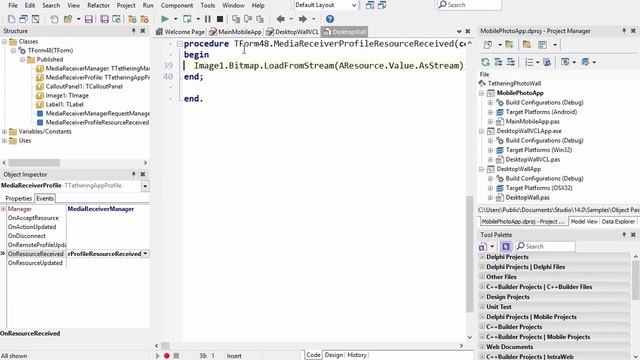Collapse the MobilePhotoApp project node
The height and width of the screenshot is (360, 640).
(481, 93)
